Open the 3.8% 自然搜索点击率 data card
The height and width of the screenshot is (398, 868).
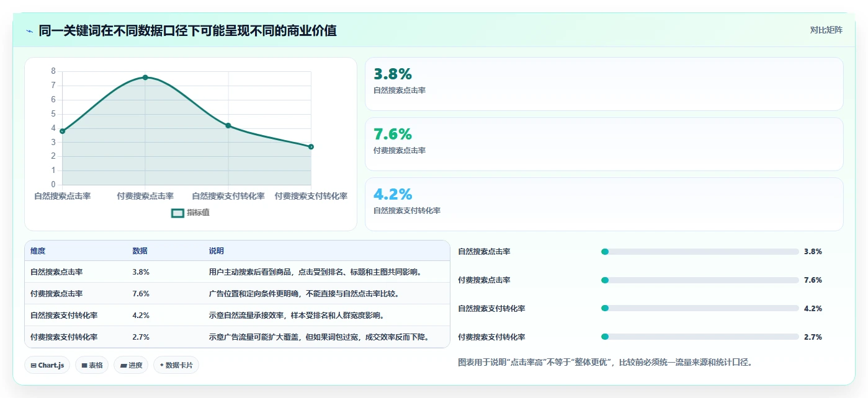point(604,84)
